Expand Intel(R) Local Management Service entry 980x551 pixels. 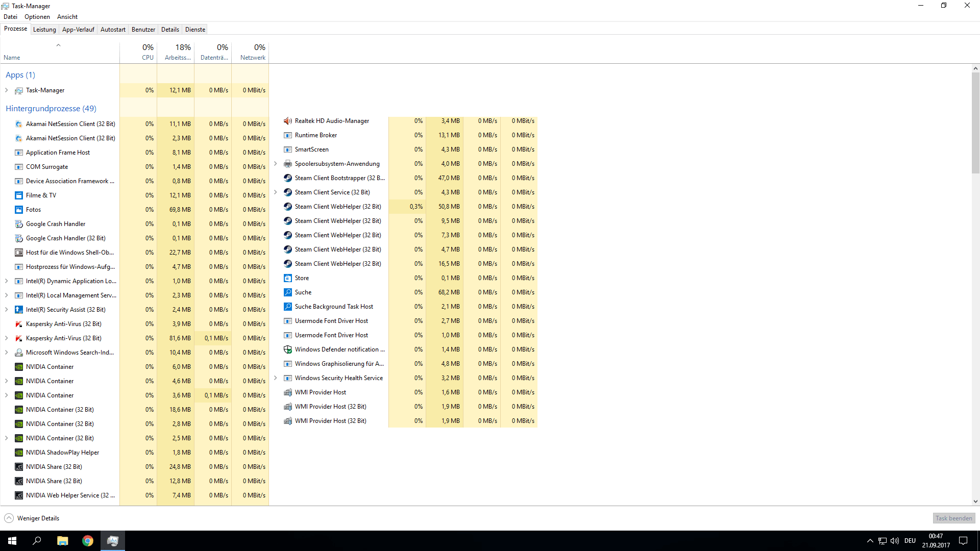click(7, 295)
